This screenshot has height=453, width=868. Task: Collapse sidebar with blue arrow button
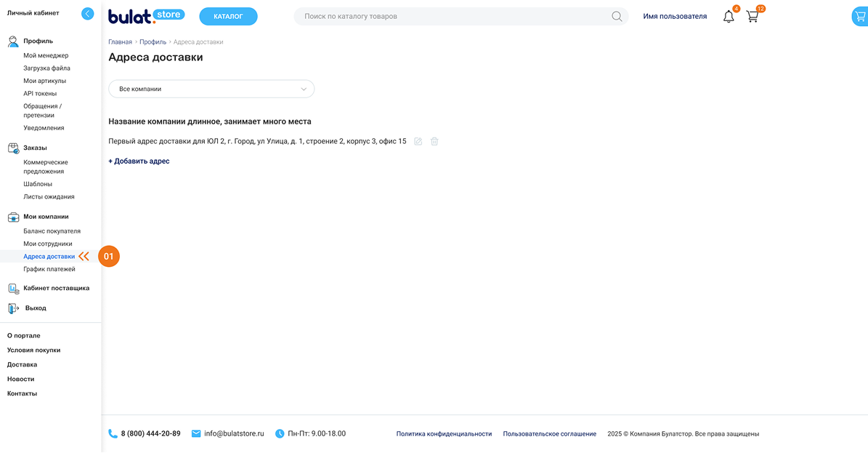pos(88,13)
